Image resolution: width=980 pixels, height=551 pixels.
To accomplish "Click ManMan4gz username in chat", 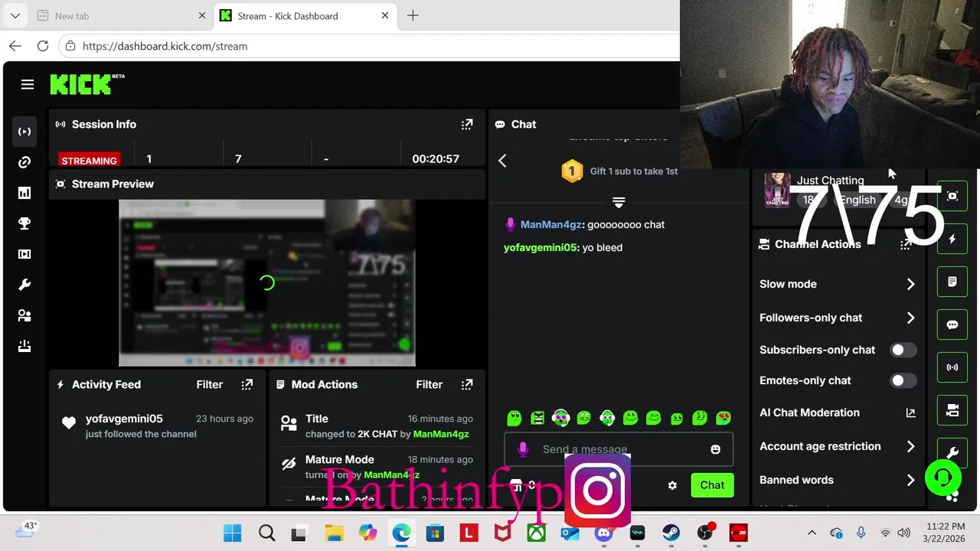I will [x=550, y=224].
